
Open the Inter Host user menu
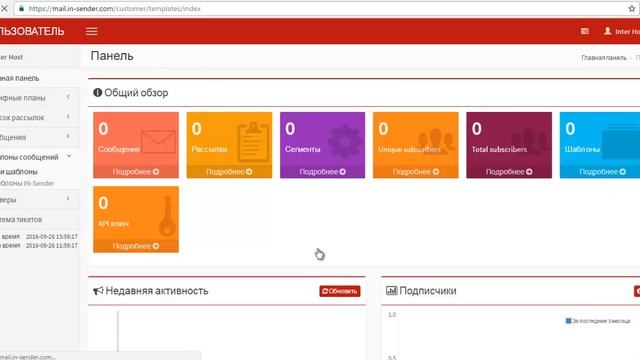[x=622, y=31]
